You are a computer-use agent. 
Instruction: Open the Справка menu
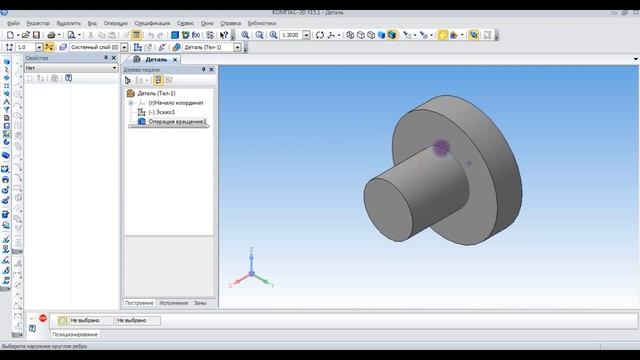pos(230,23)
